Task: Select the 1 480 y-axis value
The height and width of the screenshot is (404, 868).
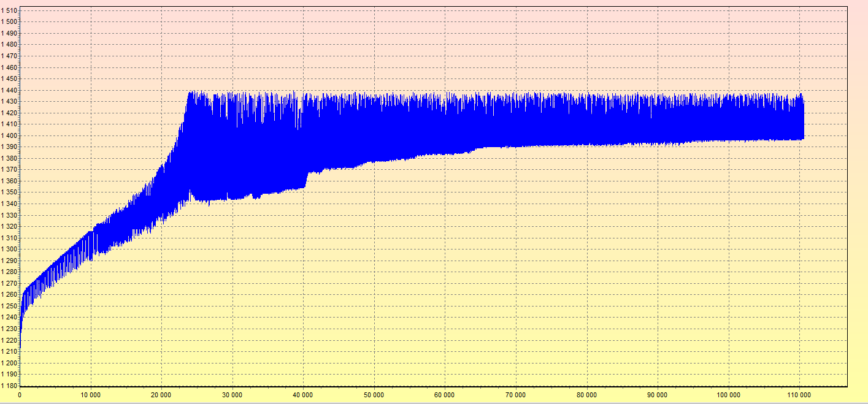Action: pyautogui.click(x=9, y=44)
